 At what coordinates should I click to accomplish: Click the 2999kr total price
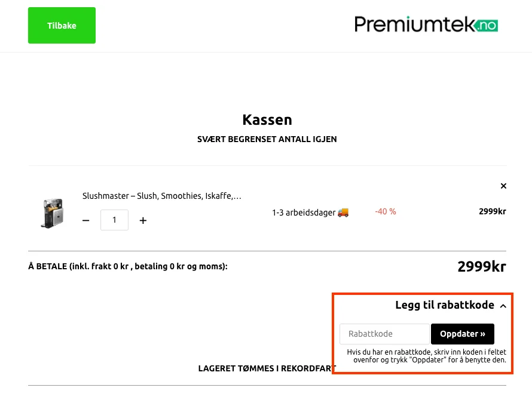482,266
